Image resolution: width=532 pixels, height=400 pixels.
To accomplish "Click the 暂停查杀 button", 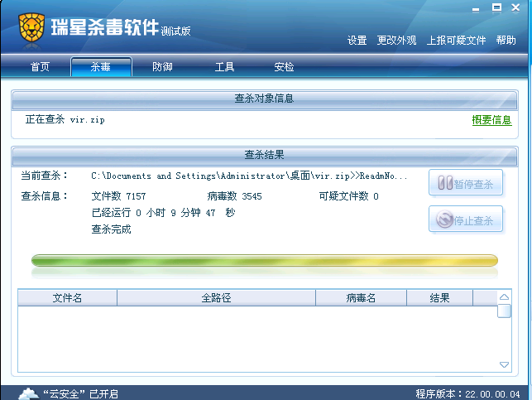I will [x=466, y=183].
